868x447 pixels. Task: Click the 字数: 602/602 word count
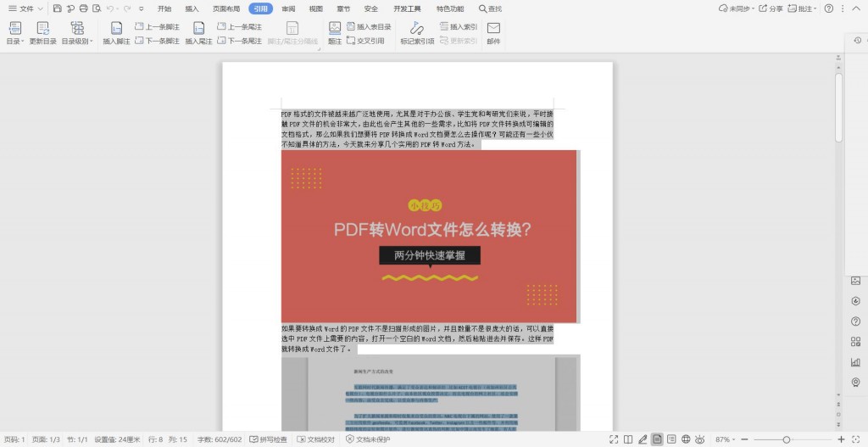(220, 439)
